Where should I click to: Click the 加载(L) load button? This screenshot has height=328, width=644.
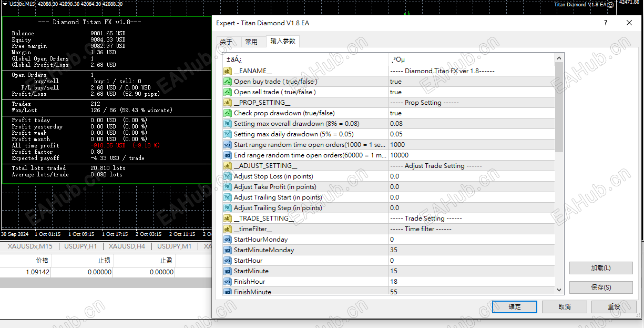(x=601, y=268)
